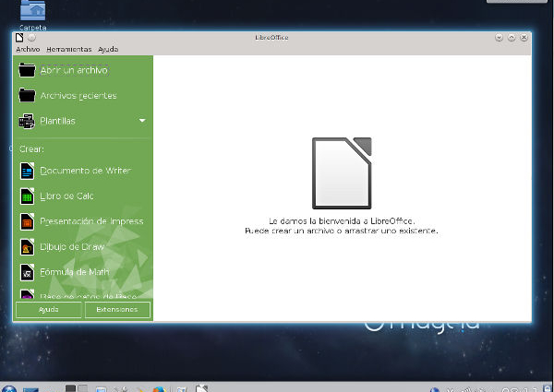The height and width of the screenshot is (392, 554).
Task: Open the Carpeta desktop folder
Action: click(32, 13)
